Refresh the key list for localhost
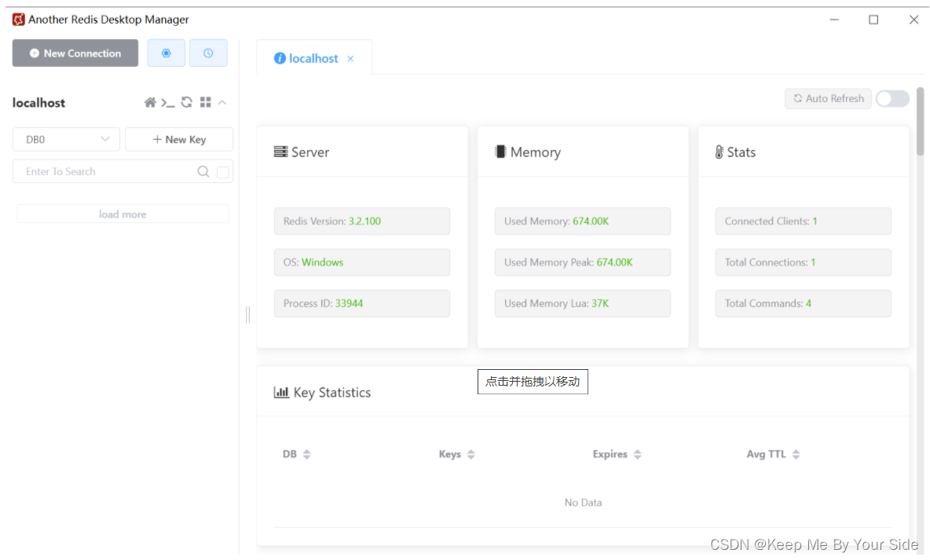 tap(186, 102)
